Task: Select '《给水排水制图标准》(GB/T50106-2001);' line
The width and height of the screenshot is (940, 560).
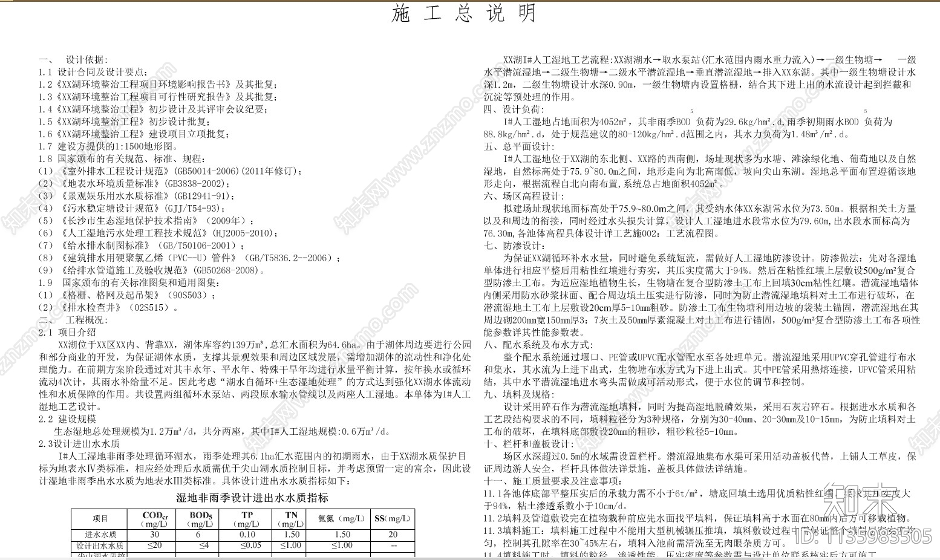Action: tap(142, 246)
